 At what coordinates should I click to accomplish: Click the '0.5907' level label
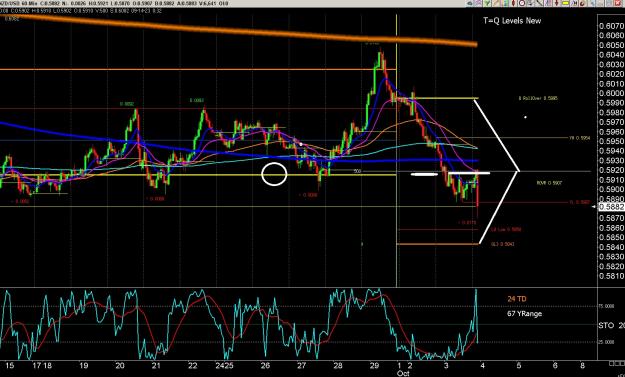coord(549,183)
